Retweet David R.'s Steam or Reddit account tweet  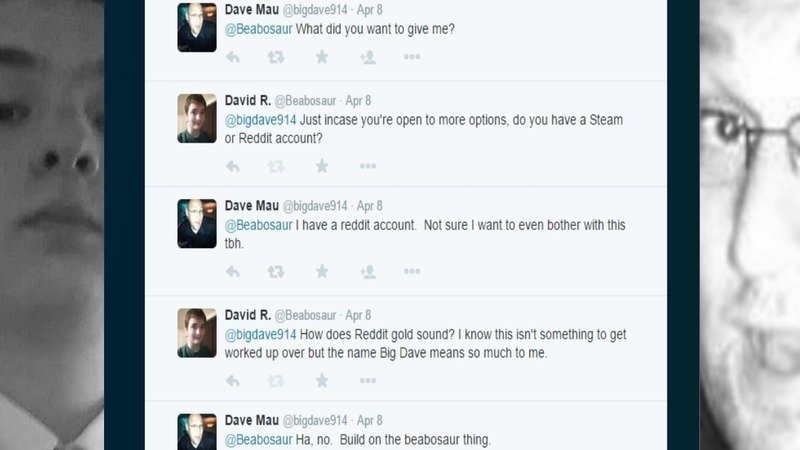coord(276,165)
